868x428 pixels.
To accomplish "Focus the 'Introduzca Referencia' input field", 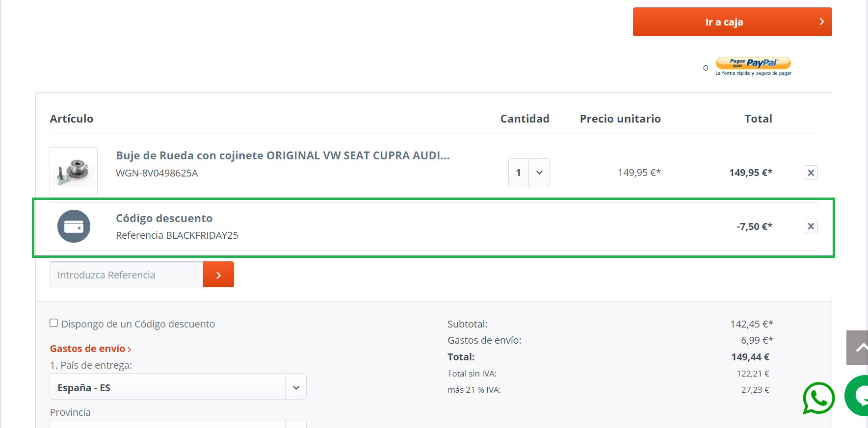I will click(x=126, y=275).
